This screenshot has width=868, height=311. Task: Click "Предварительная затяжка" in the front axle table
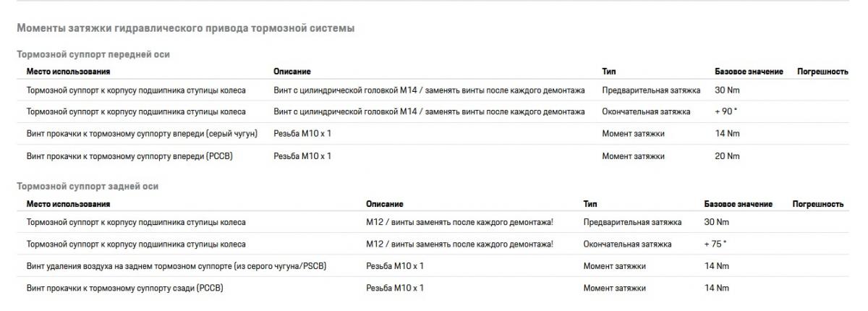tap(651, 90)
